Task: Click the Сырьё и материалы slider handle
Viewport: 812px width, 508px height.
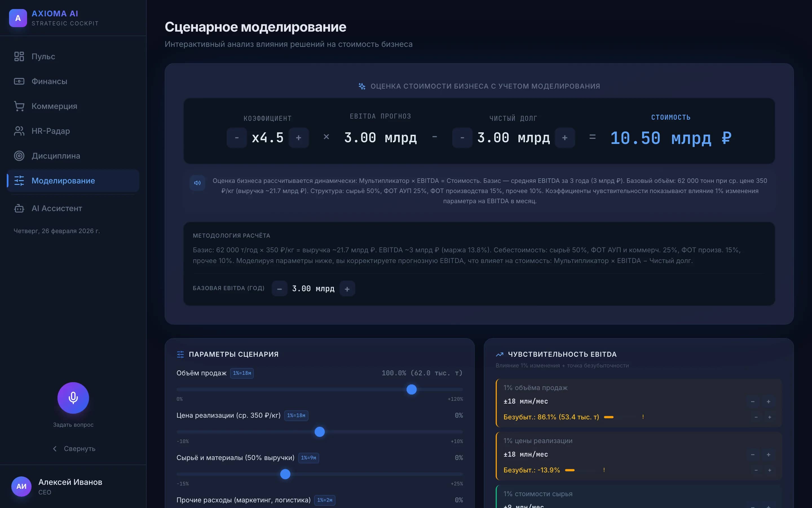Action: pos(285,474)
